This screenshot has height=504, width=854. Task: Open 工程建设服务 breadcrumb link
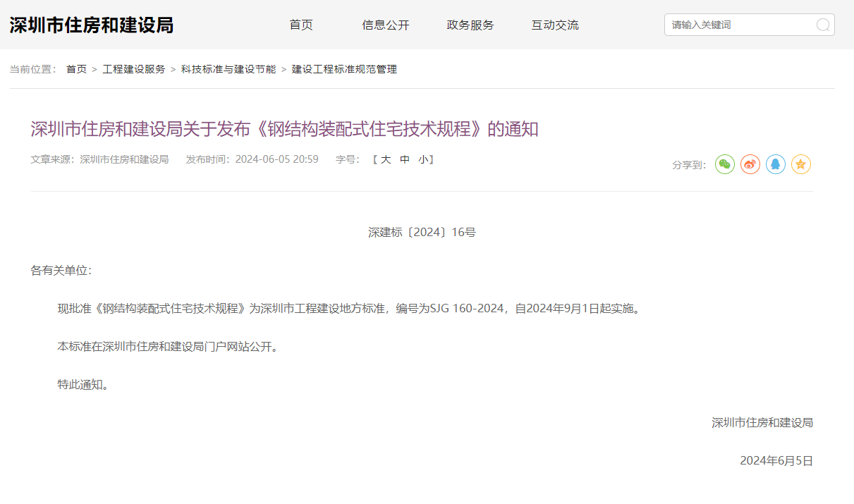134,69
